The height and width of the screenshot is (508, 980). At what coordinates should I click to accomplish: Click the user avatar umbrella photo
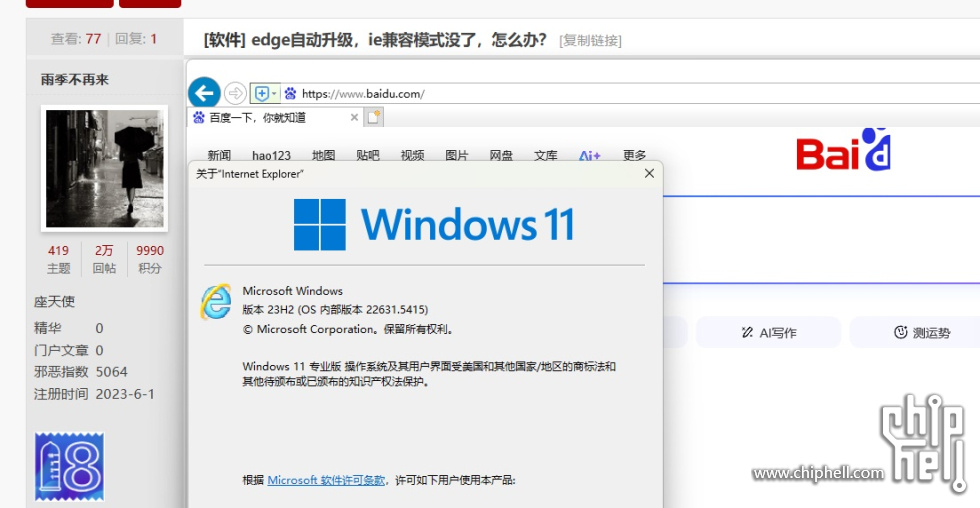pyautogui.click(x=104, y=169)
